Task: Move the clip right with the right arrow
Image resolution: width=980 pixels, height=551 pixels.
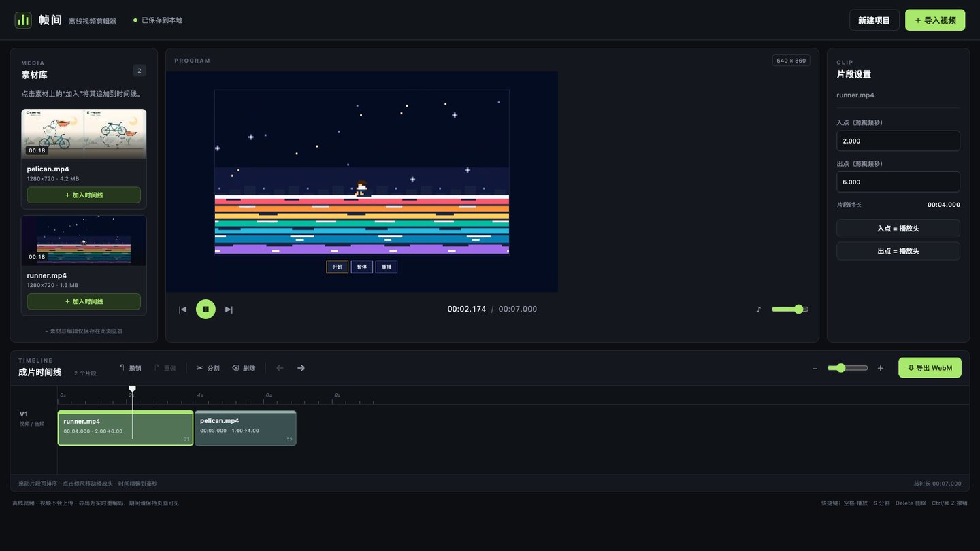Action: click(301, 368)
